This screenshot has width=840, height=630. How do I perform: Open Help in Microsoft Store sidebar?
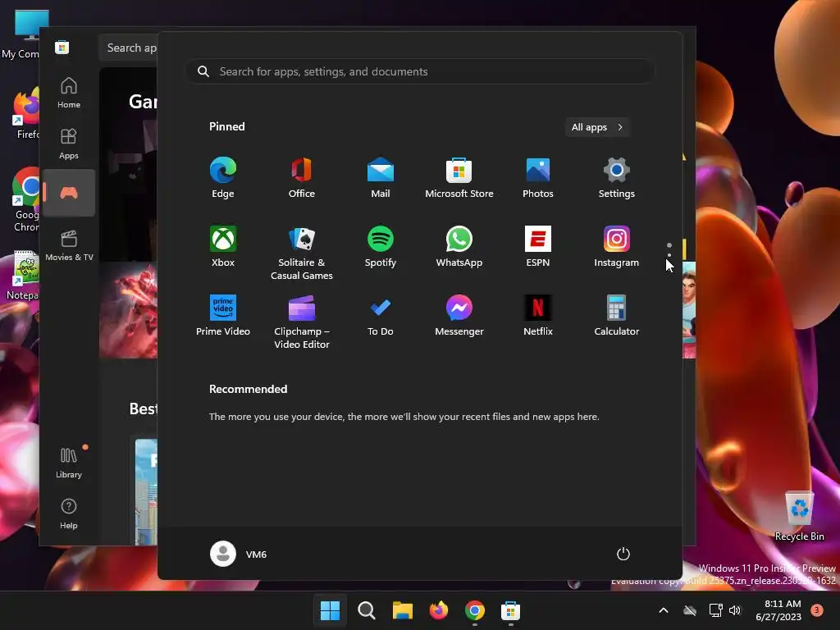click(69, 514)
